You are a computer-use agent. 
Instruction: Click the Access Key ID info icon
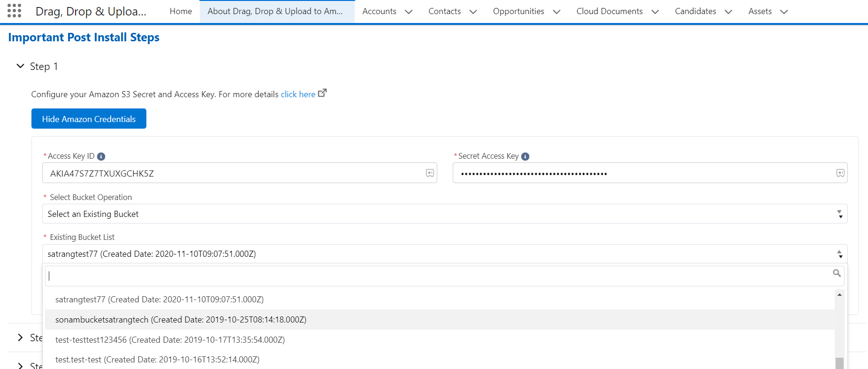click(101, 156)
